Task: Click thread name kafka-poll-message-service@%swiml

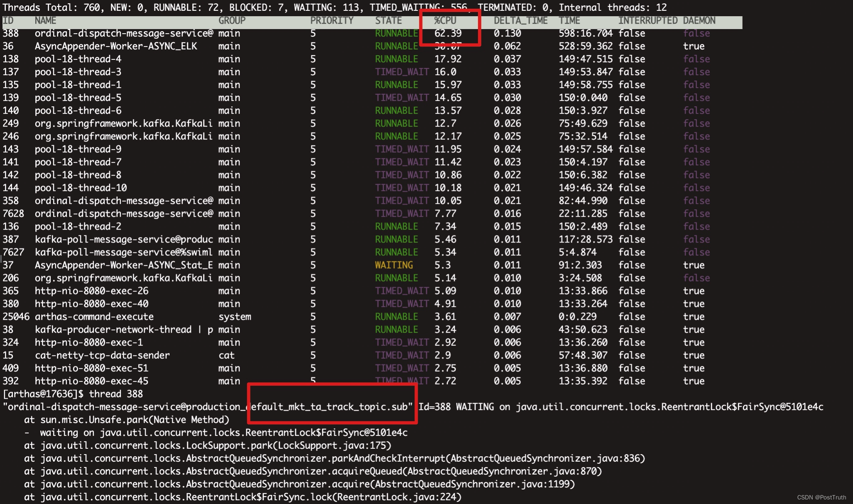Action: tap(124, 252)
